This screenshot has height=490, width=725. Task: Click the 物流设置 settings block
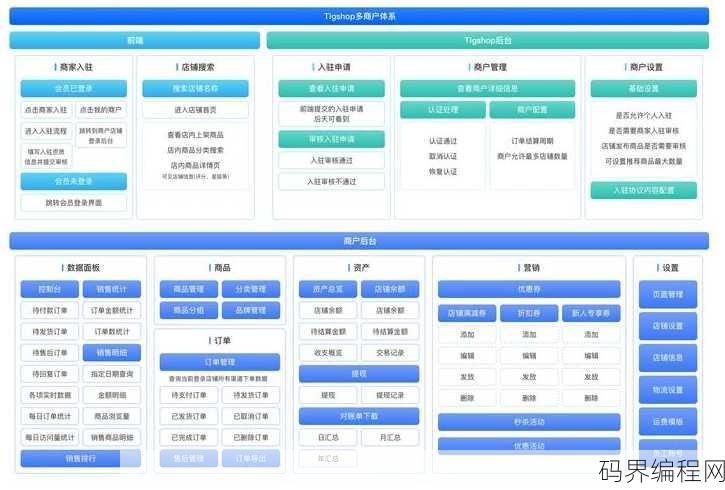click(x=668, y=390)
